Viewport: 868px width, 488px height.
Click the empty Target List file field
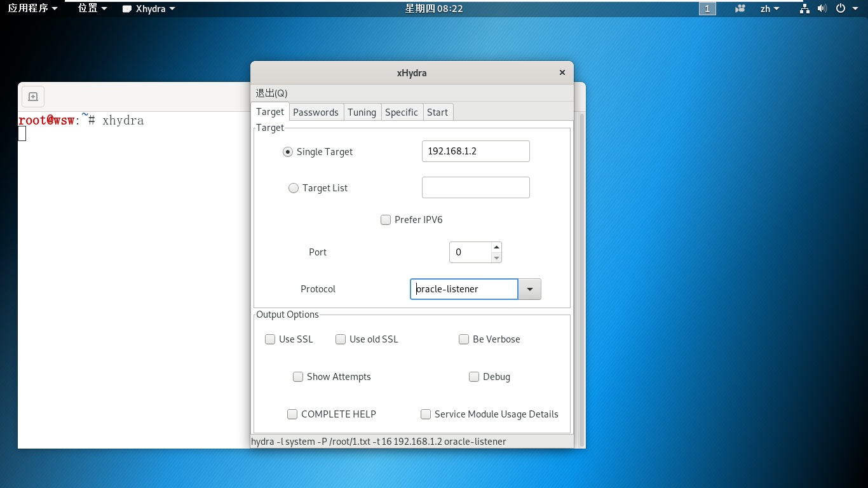(476, 187)
